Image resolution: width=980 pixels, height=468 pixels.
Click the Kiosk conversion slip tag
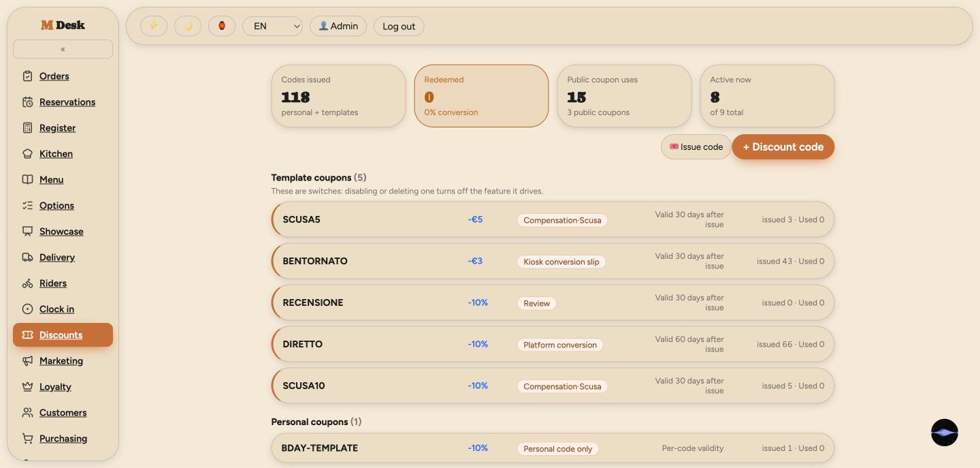coord(561,262)
